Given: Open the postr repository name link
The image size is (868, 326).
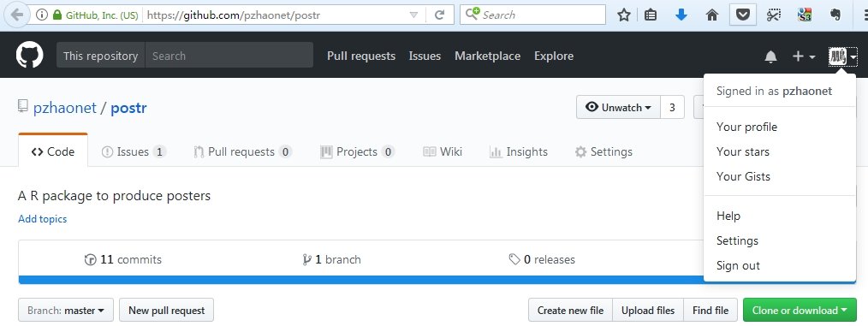Looking at the screenshot, I should click(128, 108).
